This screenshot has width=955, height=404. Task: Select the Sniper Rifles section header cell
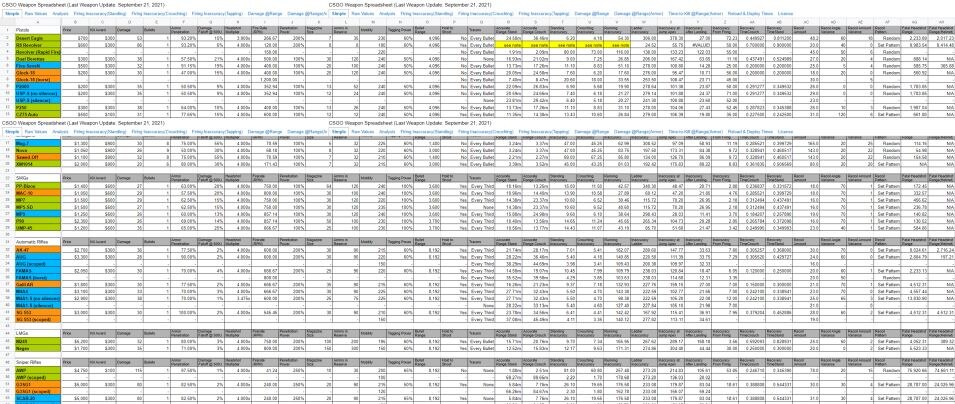(37, 363)
